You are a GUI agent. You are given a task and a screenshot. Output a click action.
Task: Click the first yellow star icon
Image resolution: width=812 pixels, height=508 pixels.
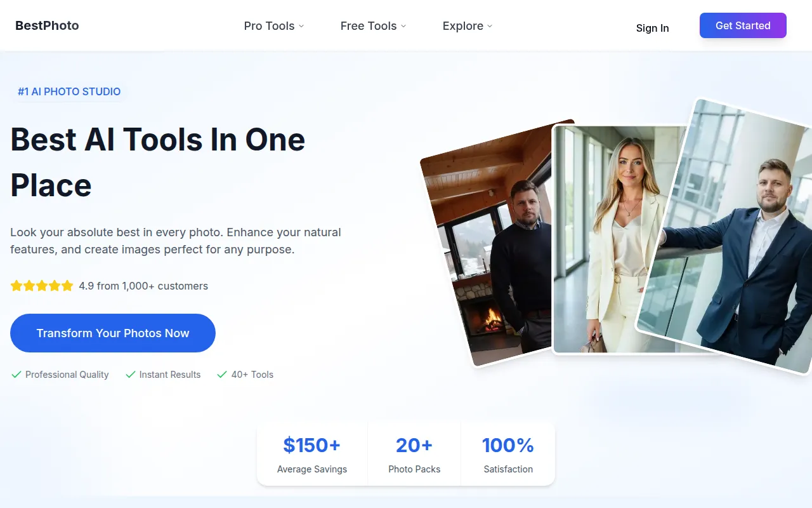[16, 286]
